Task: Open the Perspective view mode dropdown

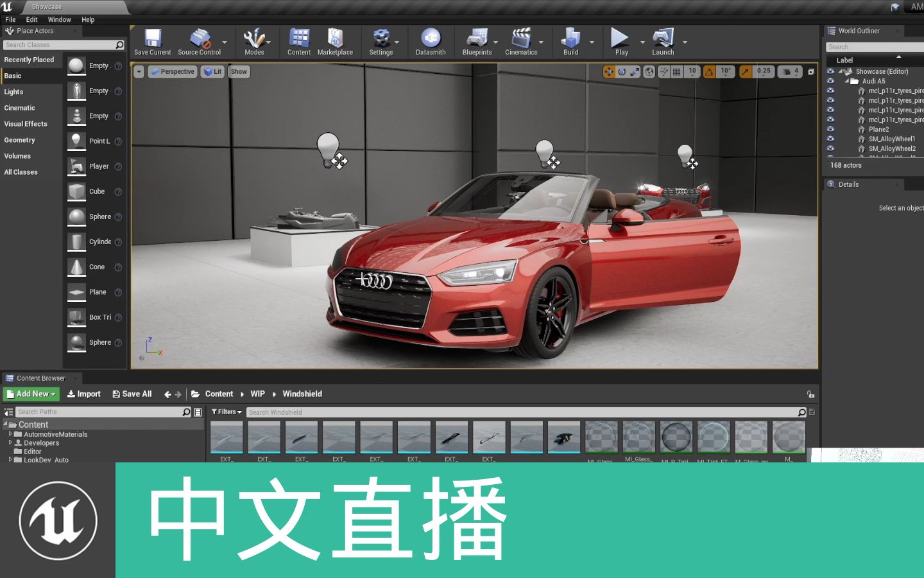Action: [172, 72]
